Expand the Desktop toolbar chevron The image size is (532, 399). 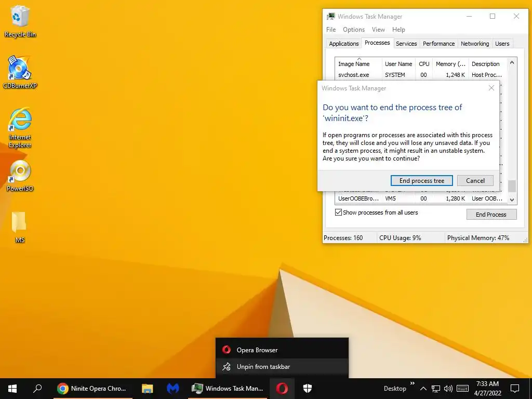tap(412, 383)
